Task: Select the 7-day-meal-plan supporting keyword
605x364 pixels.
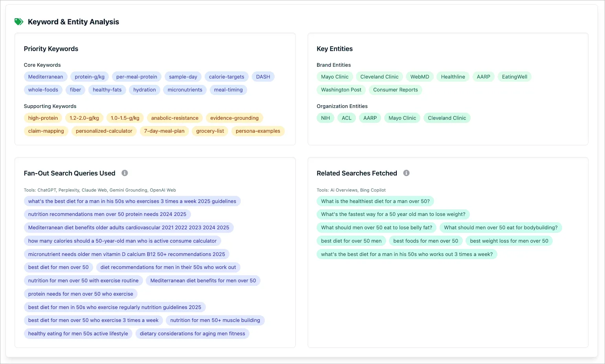Action: [x=164, y=131]
